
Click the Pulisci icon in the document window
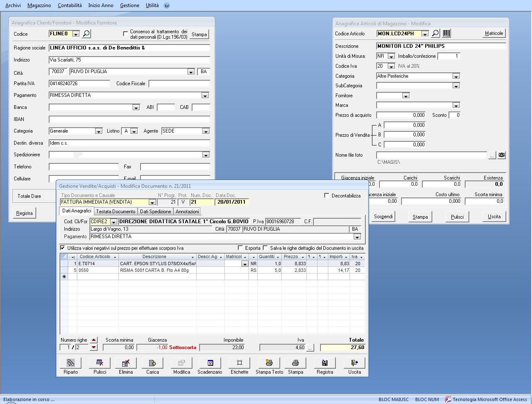coord(100,363)
